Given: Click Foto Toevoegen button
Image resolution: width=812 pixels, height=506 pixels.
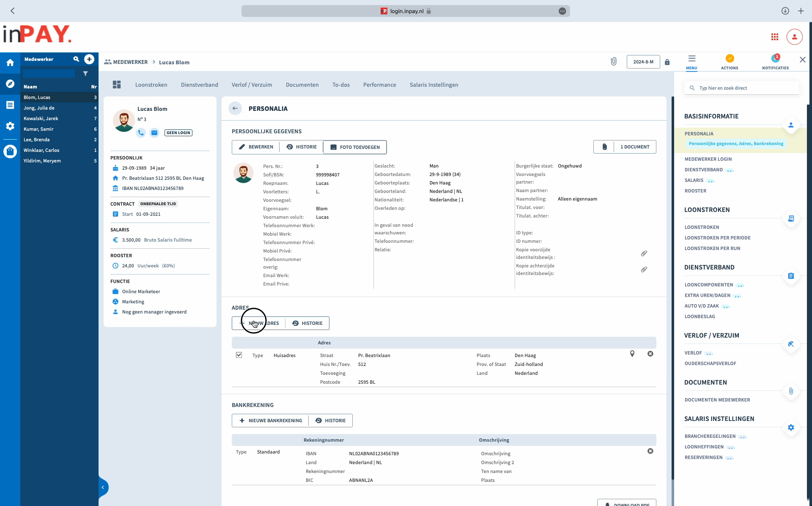Looking at the screenshot, I should point(355,147).
